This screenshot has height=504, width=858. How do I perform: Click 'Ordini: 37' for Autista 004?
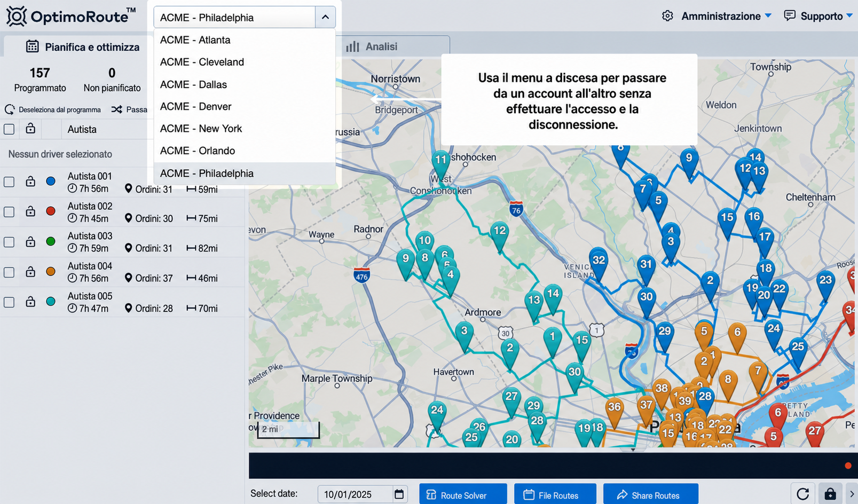[149, 278]
